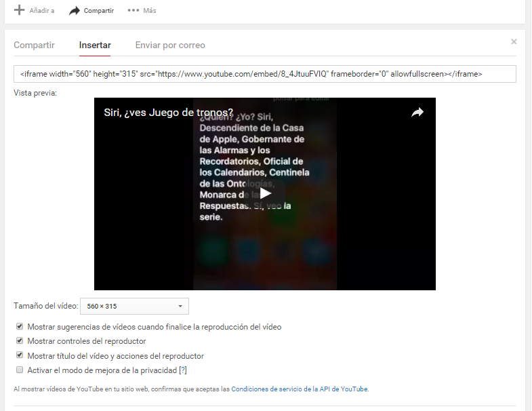Click the Más label text
Viewport: 532px width, 411px height.
(x=150, y=11)
